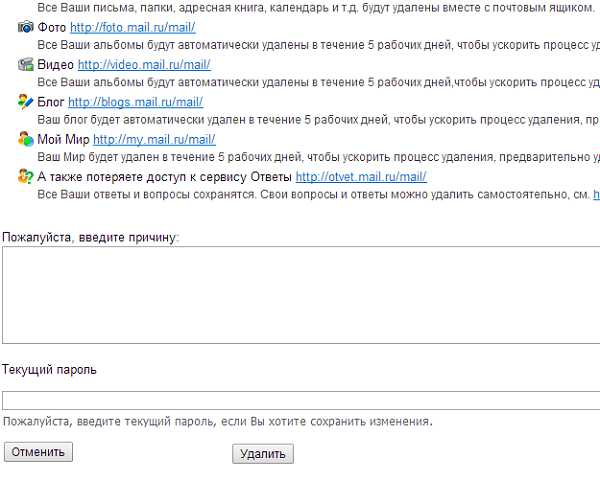Click the video icon beside Видео

point(26,64)
